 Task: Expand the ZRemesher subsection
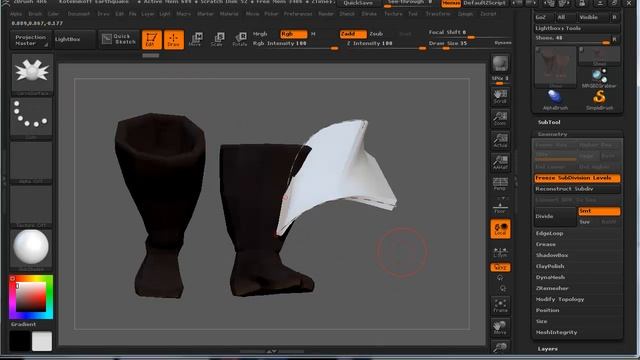[x=552, y=288]
